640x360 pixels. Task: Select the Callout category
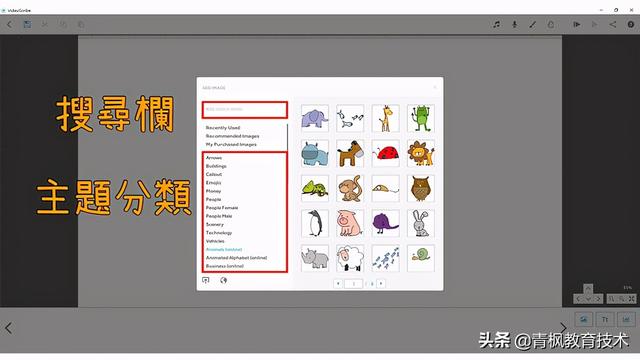[x=214, y=174]
